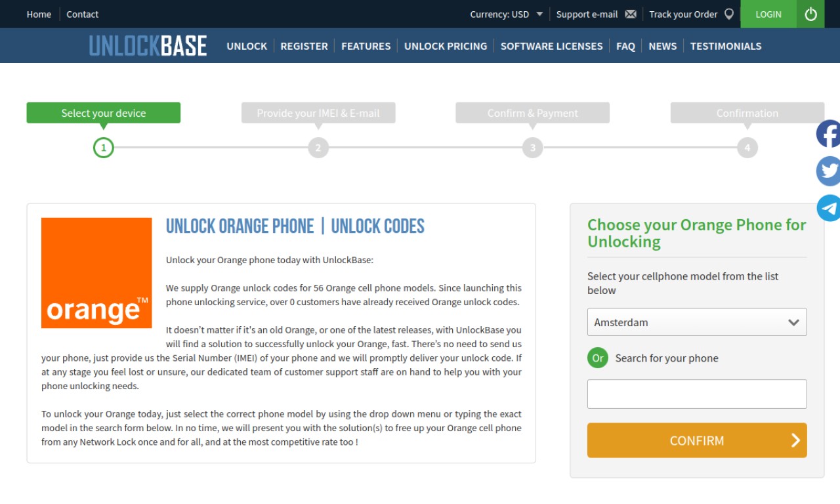Expand the Amsterdam phone model dropdown
840x504 pixels.
pos(697,322)
